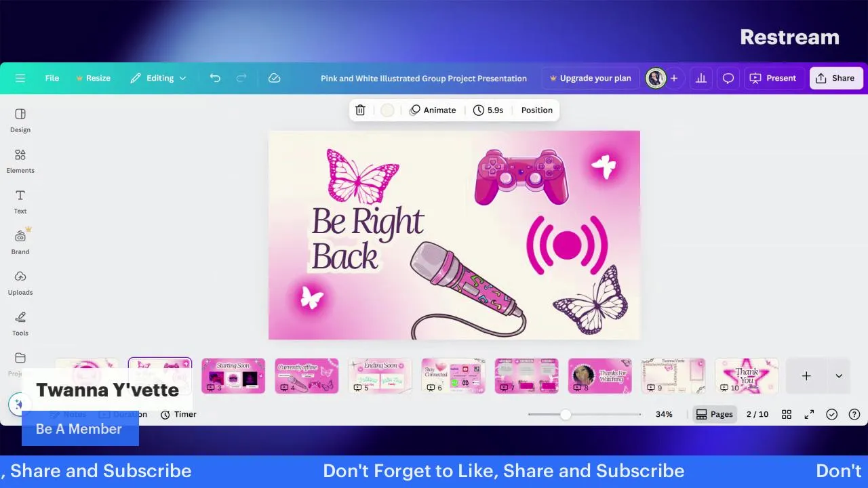Edit the presentation title text
This screenshot has height=488, width=868.
pos(424,79)
